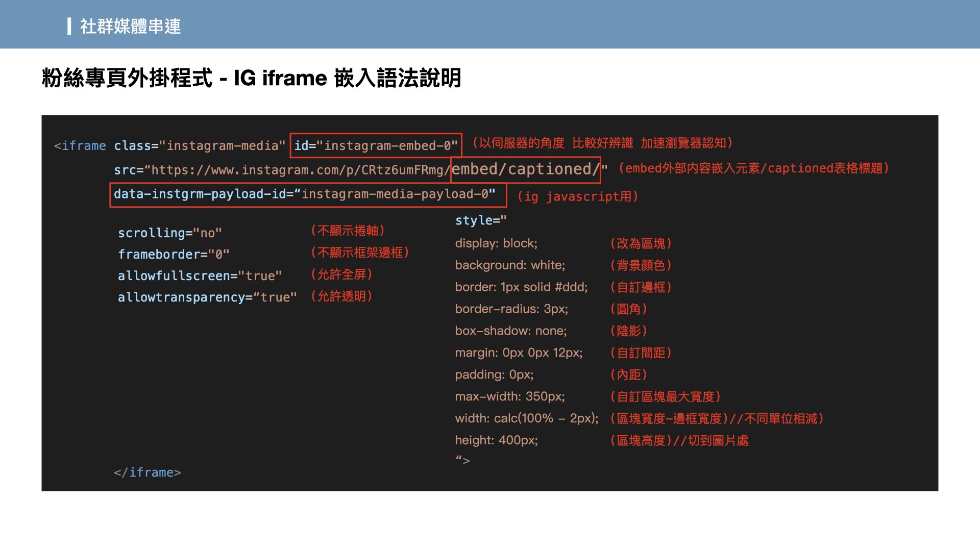Click the IG iframe slide heading
The width and height of the screenshot is (980, 551).
251,78
